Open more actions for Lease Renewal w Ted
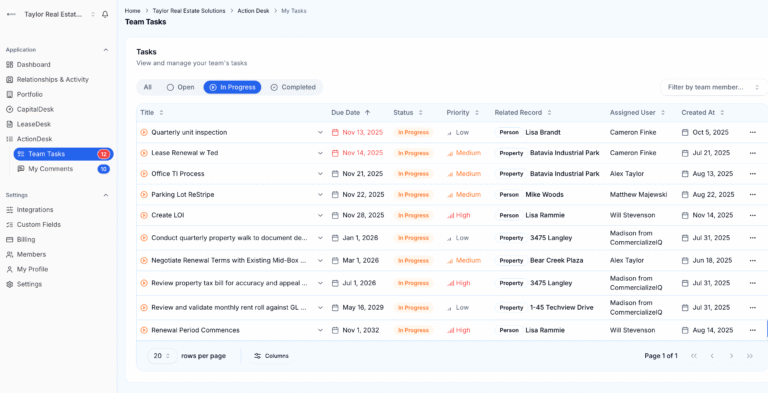Image resolution: width=768 pixels, height=393 pixels. [x=752, y=153]
